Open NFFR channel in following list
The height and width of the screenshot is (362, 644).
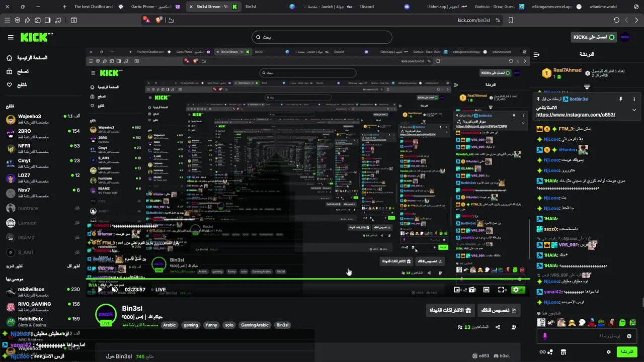coord(43,148)
